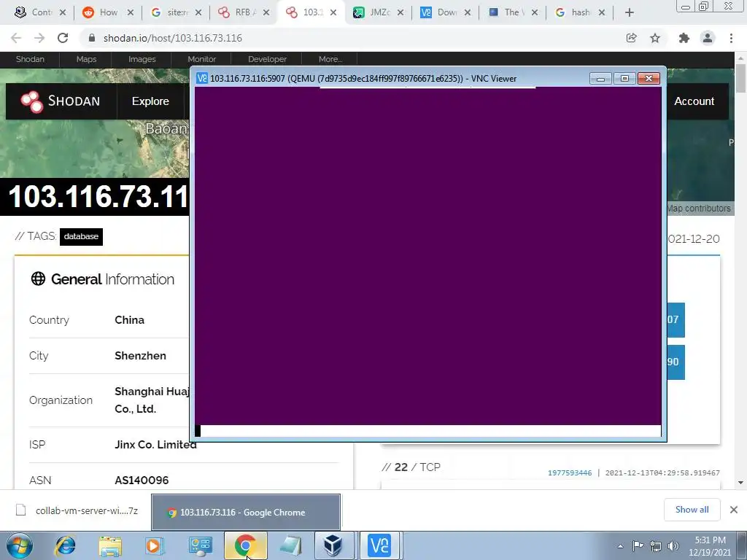Go forward with the Chrome arrow button
This screenshot has height=560, width=747.
pyautogui.click(x=39, y=38)
